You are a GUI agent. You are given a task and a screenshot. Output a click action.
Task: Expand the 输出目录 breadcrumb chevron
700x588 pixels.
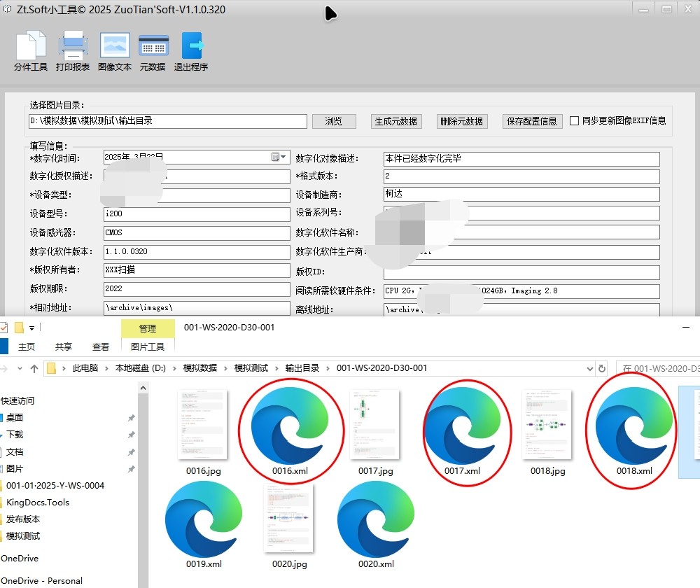328,368
